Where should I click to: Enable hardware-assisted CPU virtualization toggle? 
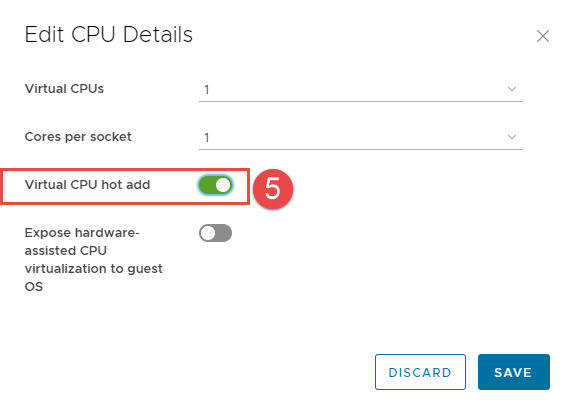tap(215, 233)
